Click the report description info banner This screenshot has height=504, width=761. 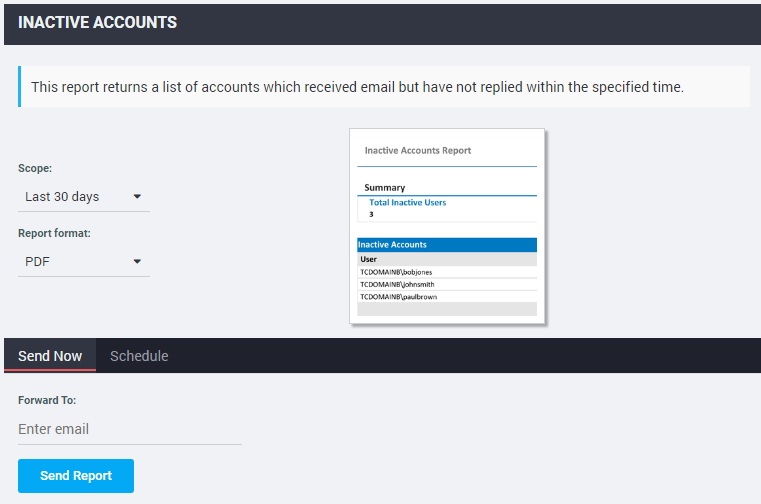tap(384, 87)
